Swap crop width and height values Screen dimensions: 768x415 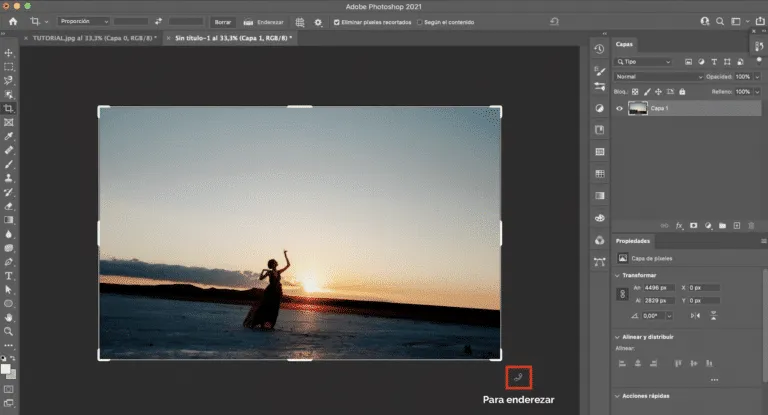pyautogui.click(x=158, y=22)
